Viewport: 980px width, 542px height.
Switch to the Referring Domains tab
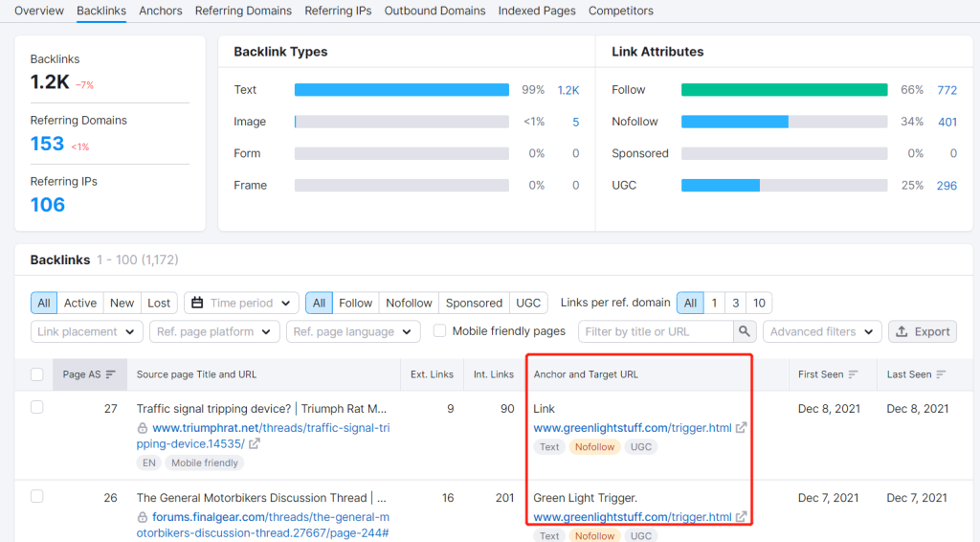(243, 11)
